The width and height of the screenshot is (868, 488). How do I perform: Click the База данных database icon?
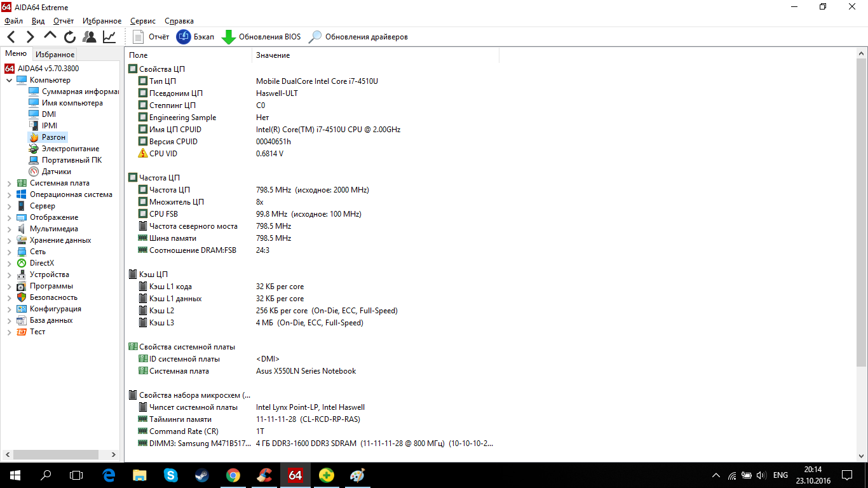coord(22,320)
